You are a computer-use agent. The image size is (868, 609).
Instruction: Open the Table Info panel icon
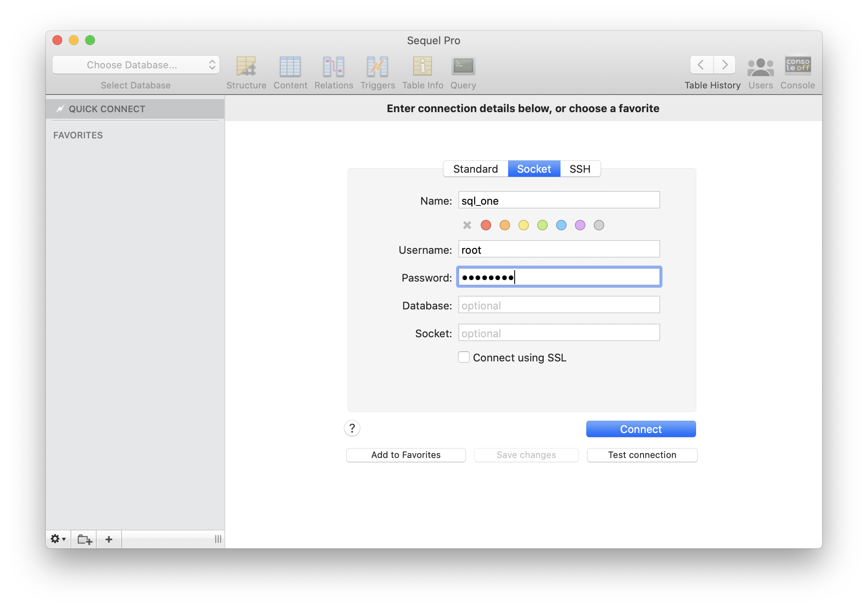click(422, 66)
